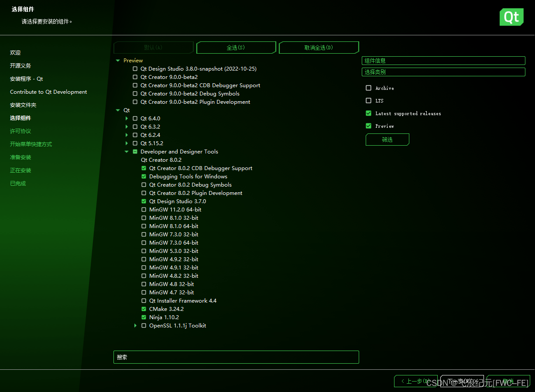Click the Qt logo icon

(x=511, y=17)
